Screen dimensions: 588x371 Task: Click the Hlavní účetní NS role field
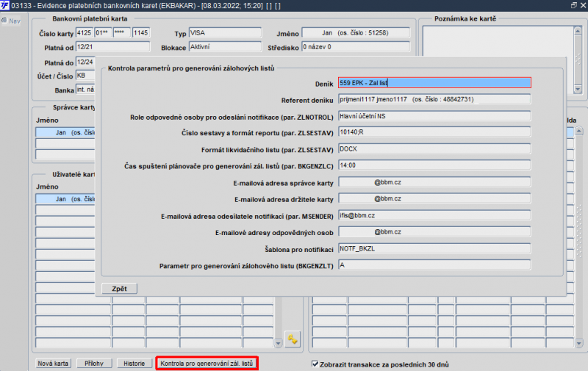(434, 116)
